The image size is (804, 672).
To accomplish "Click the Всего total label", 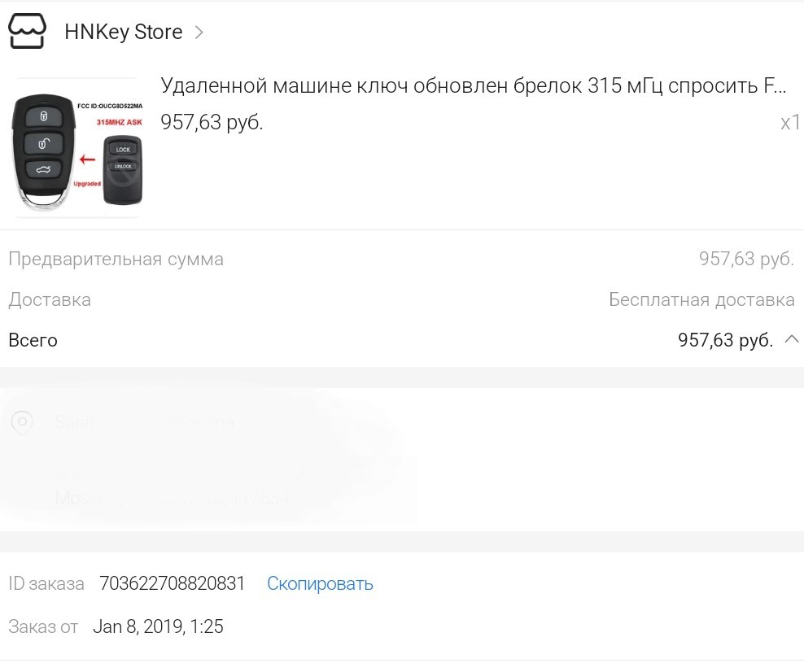I will coord(33,340).
